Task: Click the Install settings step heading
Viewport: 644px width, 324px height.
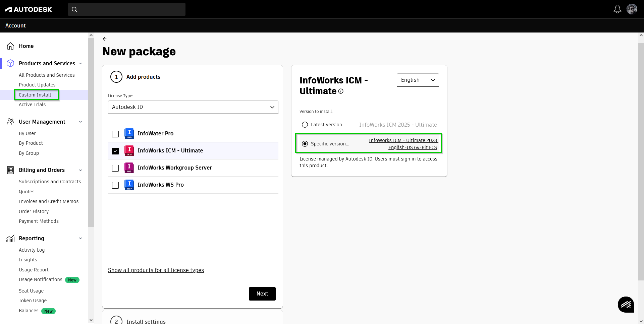Action: pyautogui.click(x=146, y=321)
